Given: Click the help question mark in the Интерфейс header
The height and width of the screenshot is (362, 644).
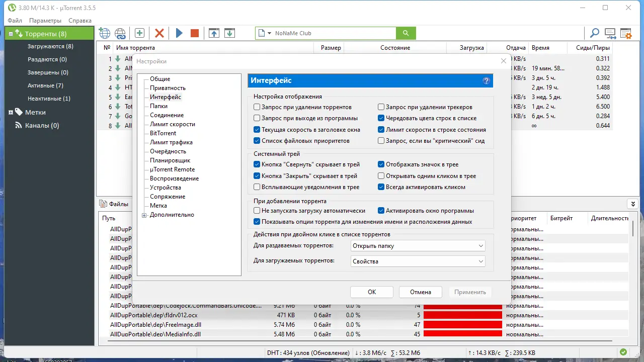Looking at the screenshot, I should pos(486,81).
